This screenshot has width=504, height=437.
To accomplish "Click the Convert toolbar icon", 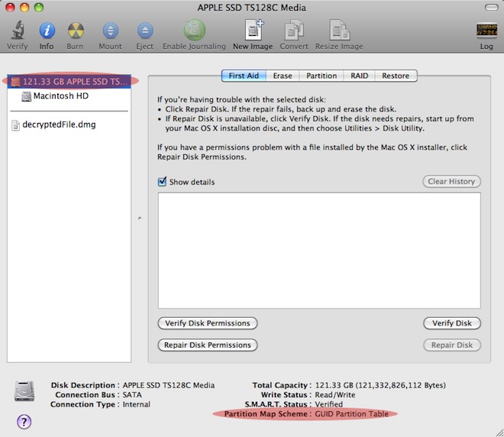I will tap(294, 31).
